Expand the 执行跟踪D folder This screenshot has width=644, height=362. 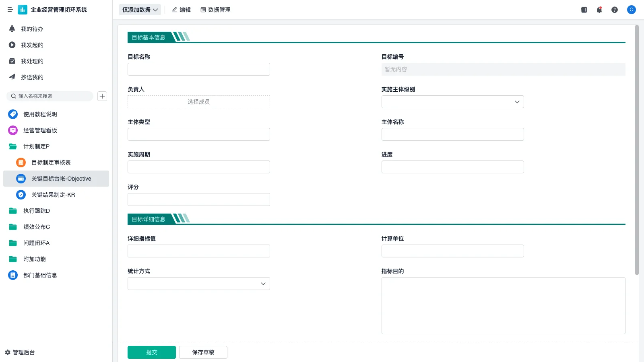point(36,211)
